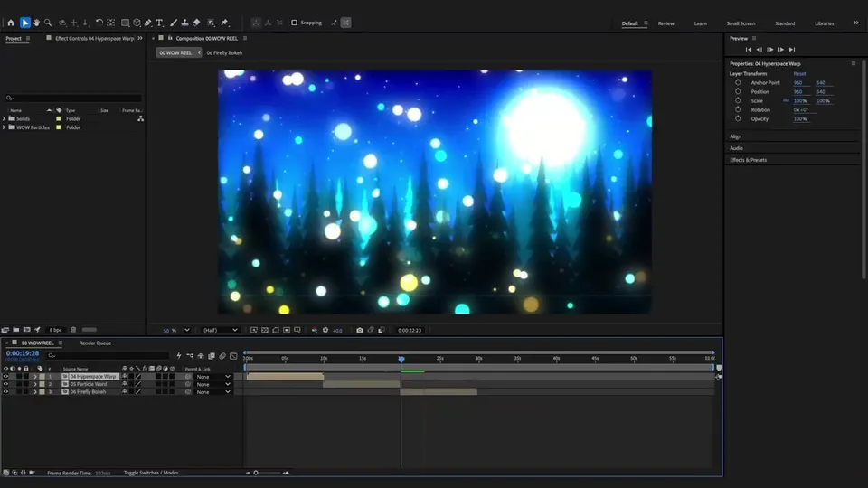Open the Effects & Presets panel

[748, 160]
